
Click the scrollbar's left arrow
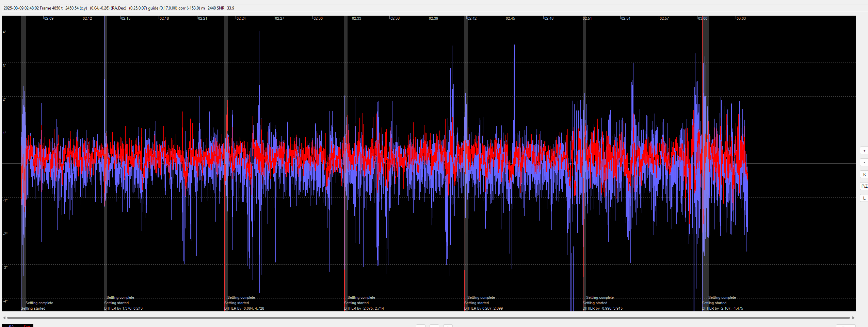click(4, 318)
